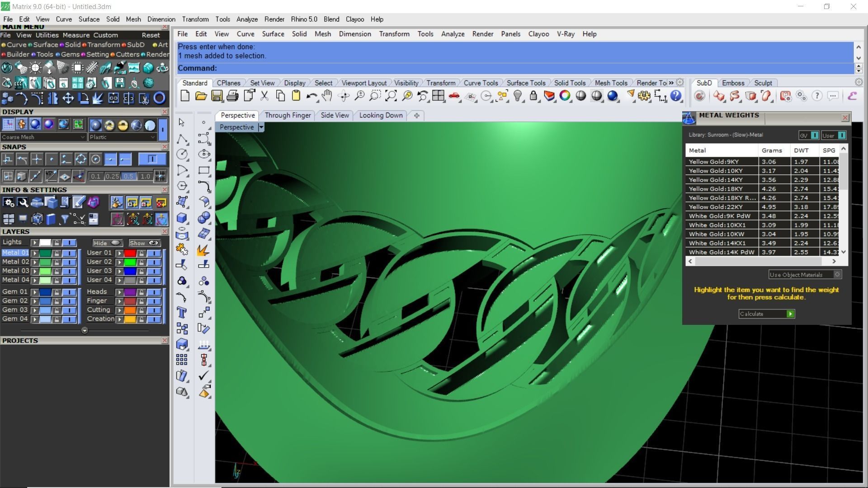868x488 pixels.
Task: Click Reset in main menu
Action: [151, 35]
